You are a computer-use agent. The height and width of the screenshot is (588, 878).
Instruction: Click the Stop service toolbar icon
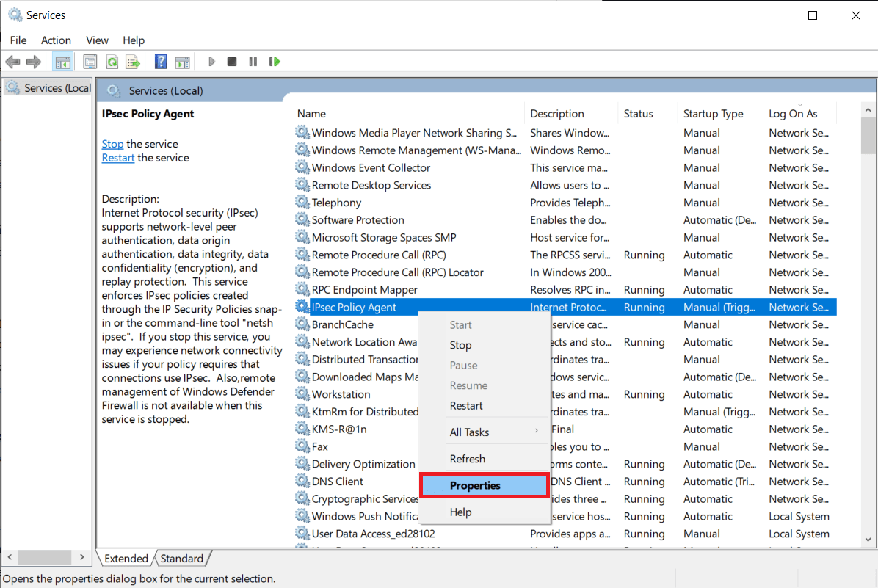[231, 61]
